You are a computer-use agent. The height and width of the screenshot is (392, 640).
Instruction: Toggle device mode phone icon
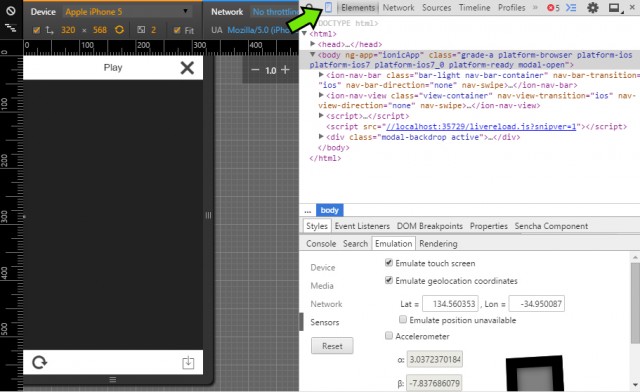pyautogui.click(x=328, y=7)
